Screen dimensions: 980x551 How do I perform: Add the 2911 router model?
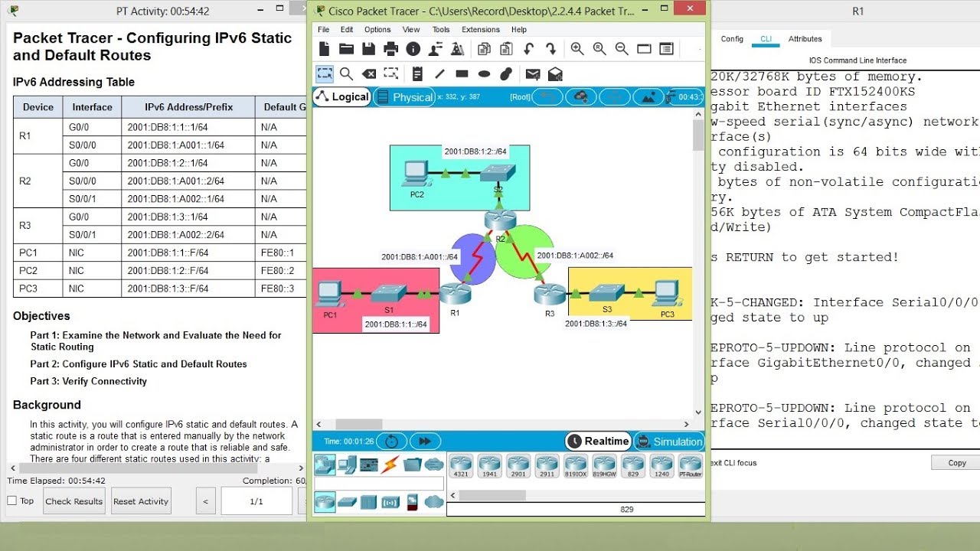coord(547,465)
